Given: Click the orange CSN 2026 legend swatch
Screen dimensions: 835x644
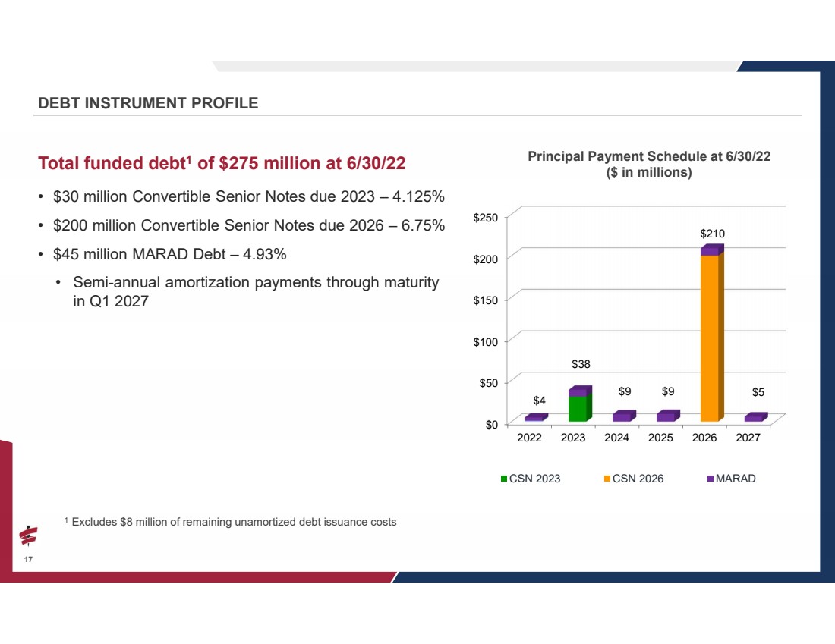Looking at the screenshot, I should 607,479.
